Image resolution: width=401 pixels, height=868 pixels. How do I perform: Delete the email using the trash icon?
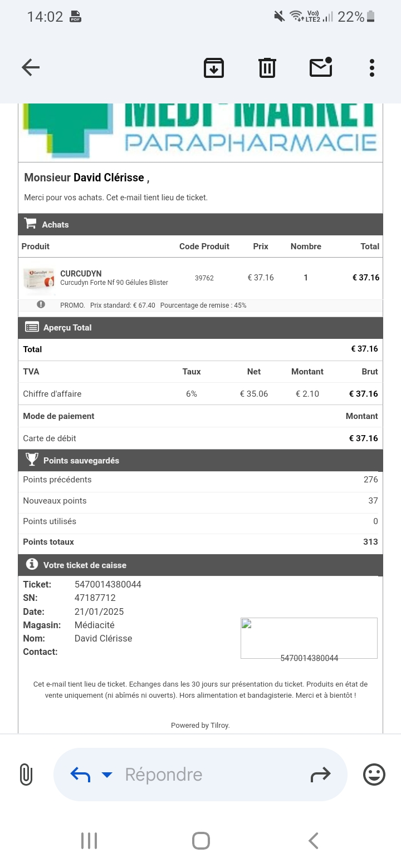267,68
